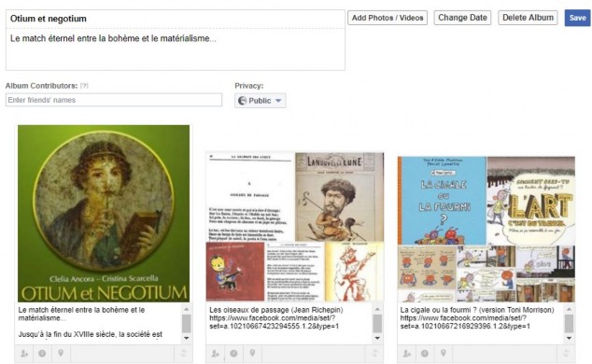Rotate the La cigale ou la fourmi photo
The image size is (592, 364).
[x=566, y=354]
